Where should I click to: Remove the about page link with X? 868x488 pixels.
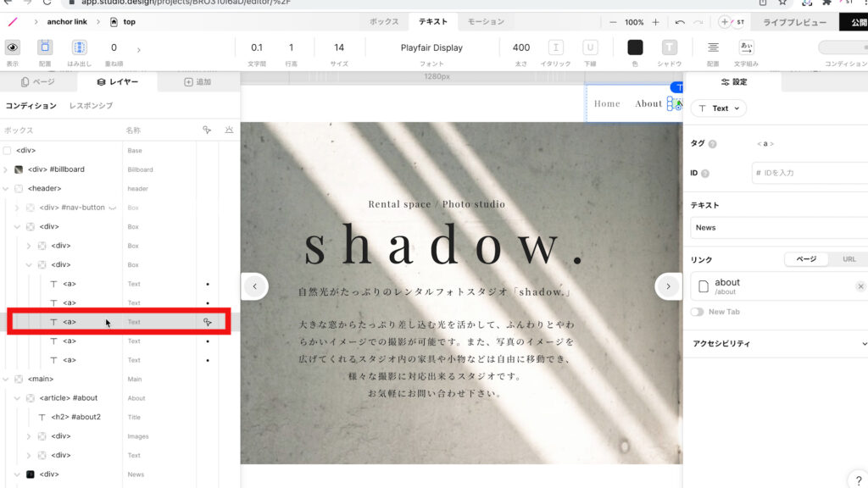tap(860, 286)
